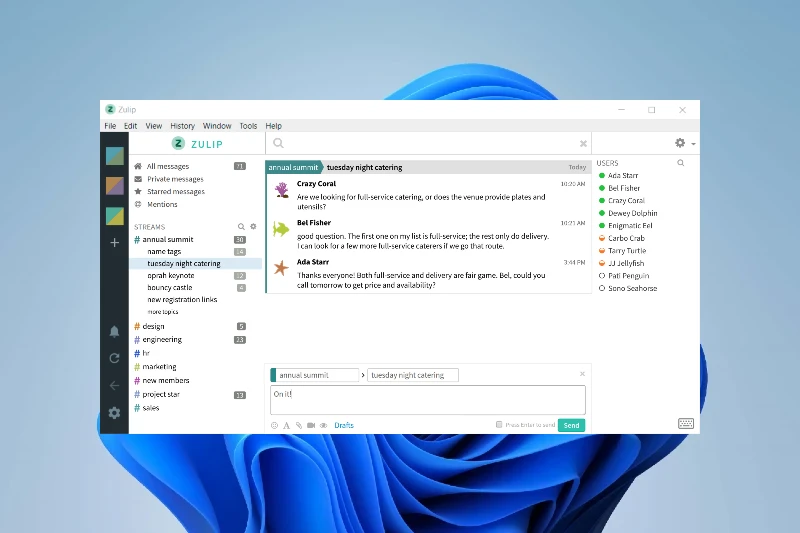This screenshot has height=533, width=800.
Task: Open the name tags topic
Action: point(164,251)
